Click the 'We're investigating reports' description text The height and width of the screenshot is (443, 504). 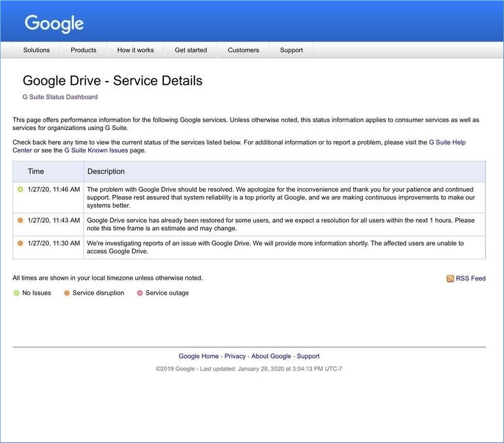coord(275,247)
